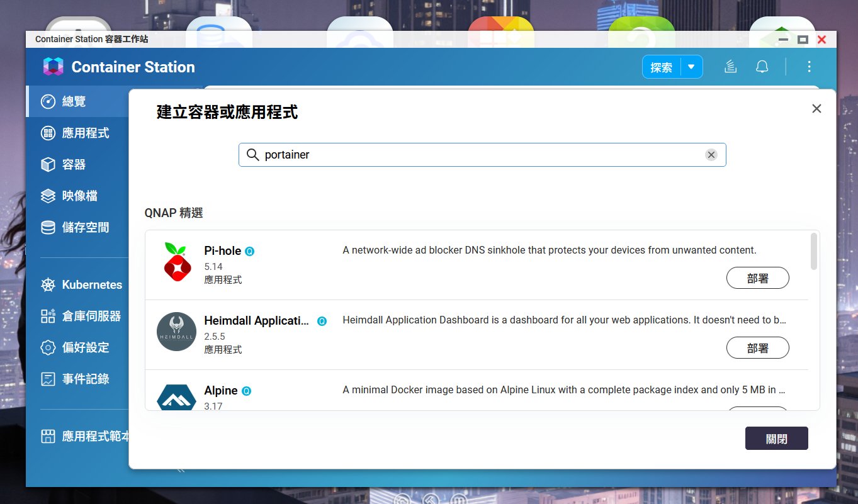Image resolution: width=858 pixels, height=504 pixels.
Task: Maximize the Container Station window
Action: pyautogui.click(x=802, y=39)
